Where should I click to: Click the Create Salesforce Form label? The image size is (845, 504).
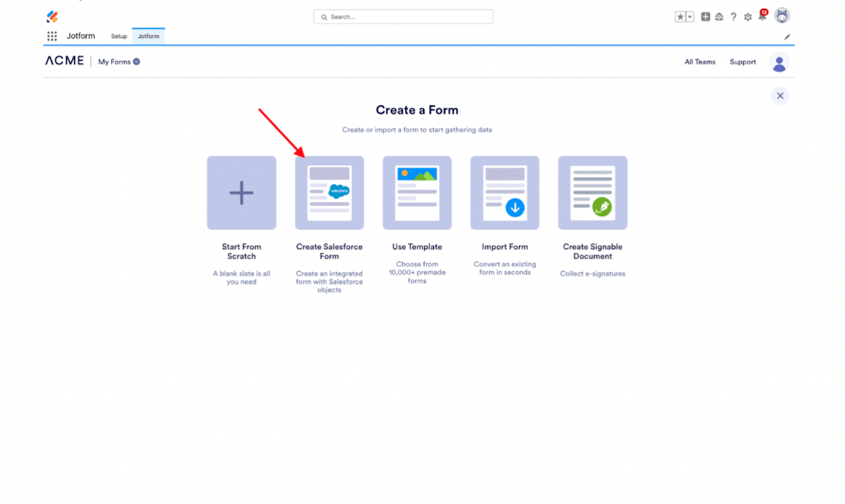point(330,251)
